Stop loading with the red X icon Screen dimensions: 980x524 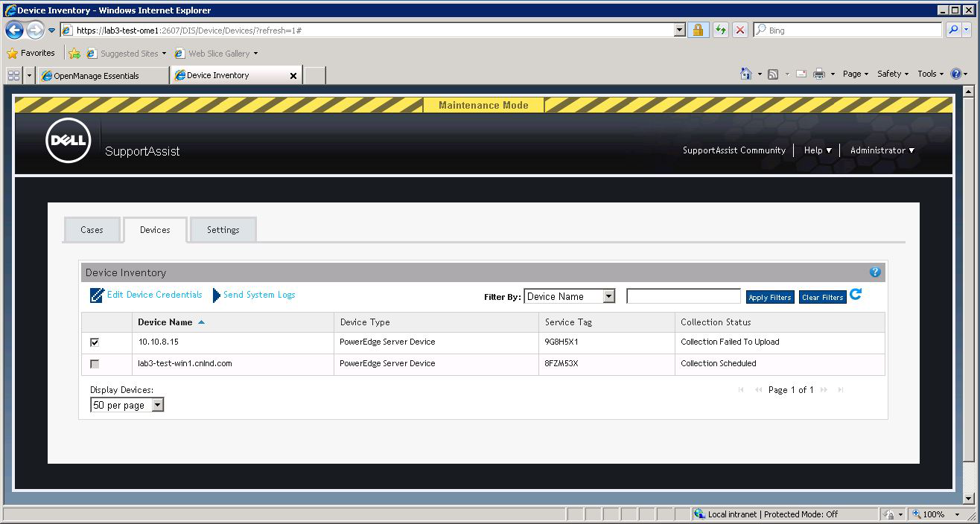tap(740, 31)
